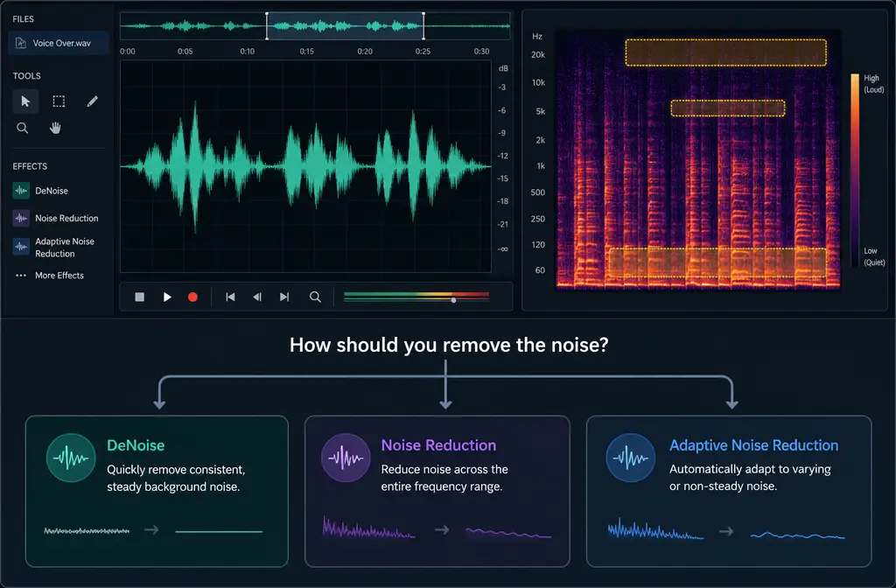Image resolution: width=896 pixels, height=588 pixels.
Task: Start playback with the play button
Action: pyautogui.click(x=167, y=297)
